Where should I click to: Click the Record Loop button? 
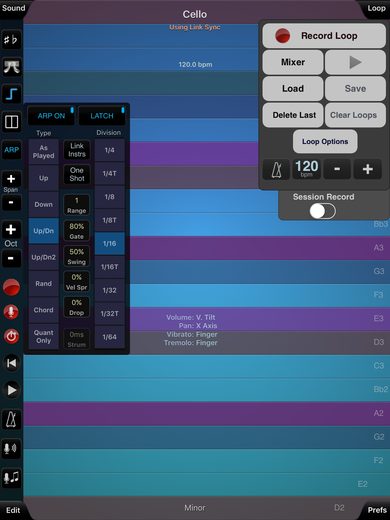coord(324,36)
